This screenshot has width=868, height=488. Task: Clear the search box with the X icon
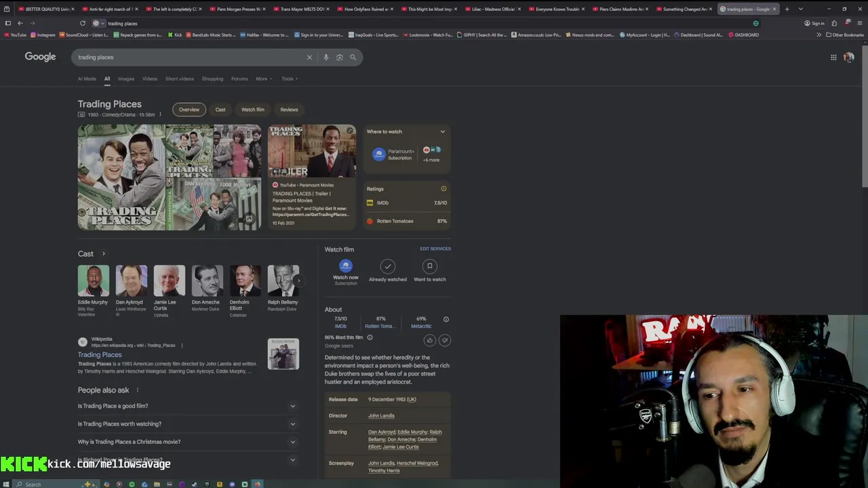coord(309,58)
